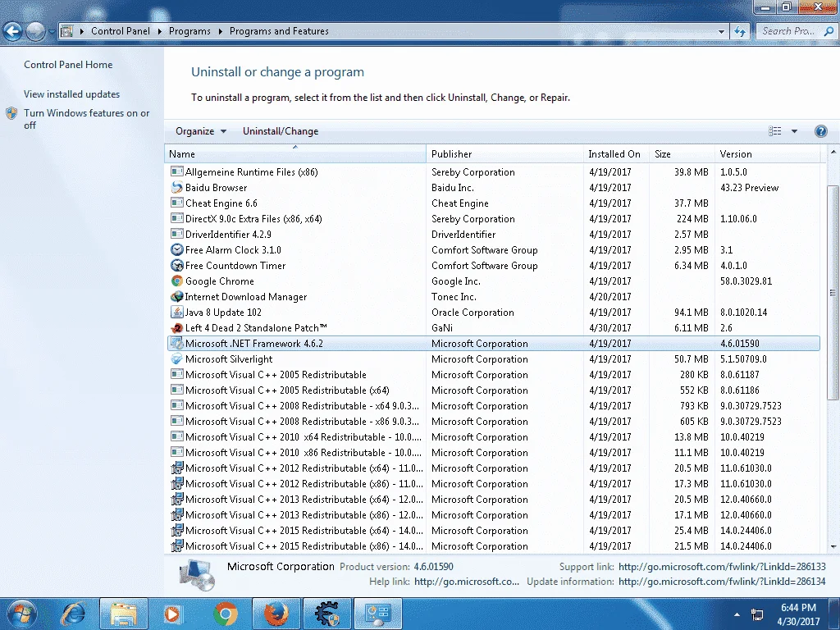Click the Internet Download Manager icon
This screenshot has height=630, width=840.
177,296
